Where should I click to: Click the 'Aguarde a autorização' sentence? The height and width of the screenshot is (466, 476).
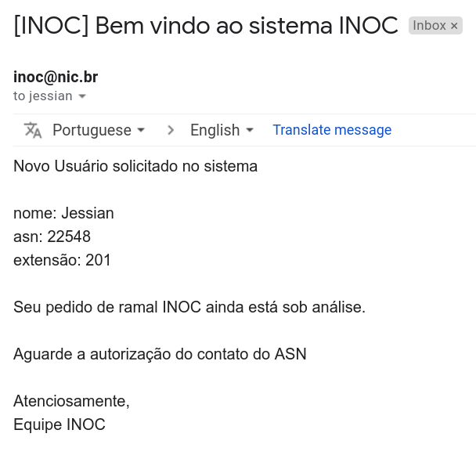[160, 354]
